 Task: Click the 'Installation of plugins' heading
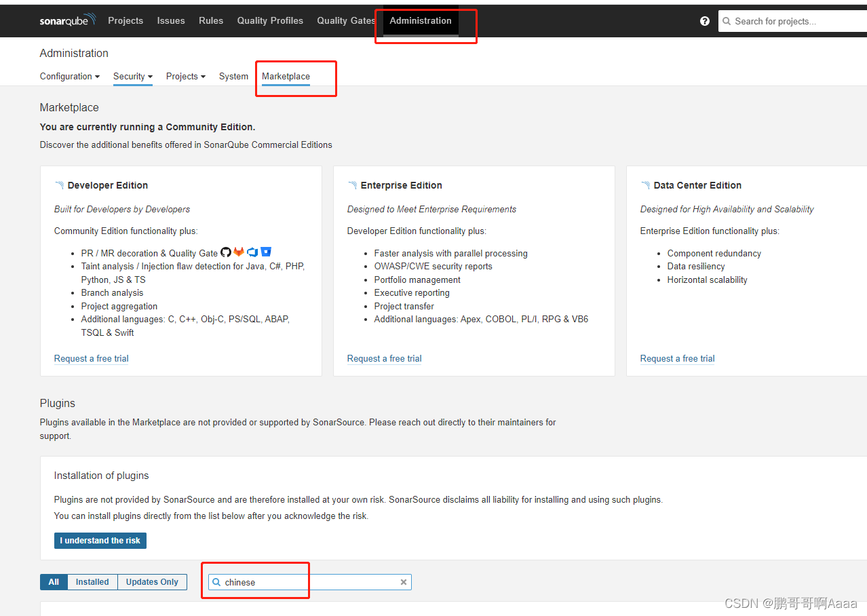(x=102, y=476)
